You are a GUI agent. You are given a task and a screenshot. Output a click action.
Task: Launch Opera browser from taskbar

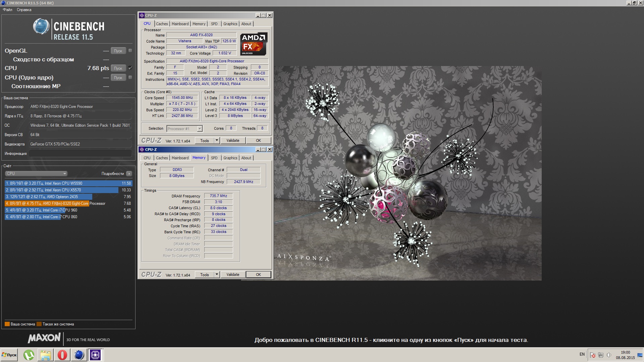pos(62,355)
